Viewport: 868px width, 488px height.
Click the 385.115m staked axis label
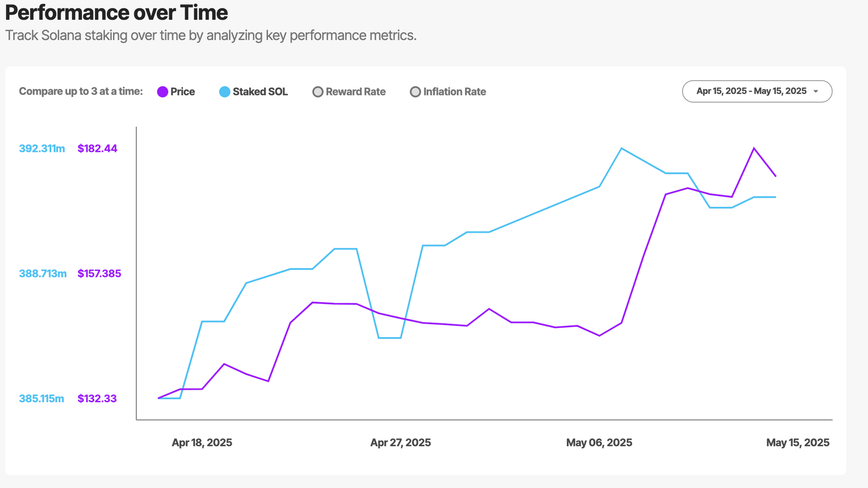pyautogui.click(x=42, y=398)
